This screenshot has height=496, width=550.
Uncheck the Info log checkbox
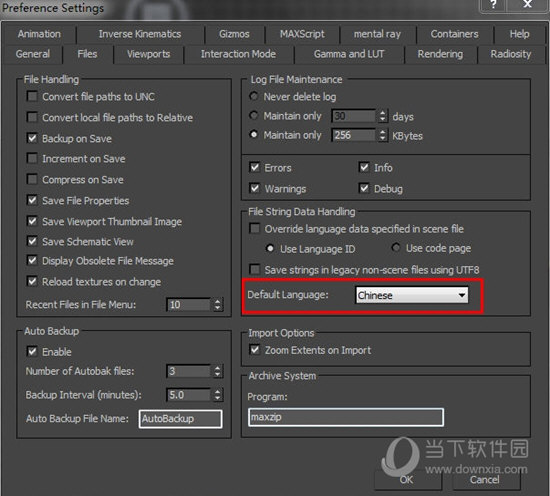coord(364,167)
